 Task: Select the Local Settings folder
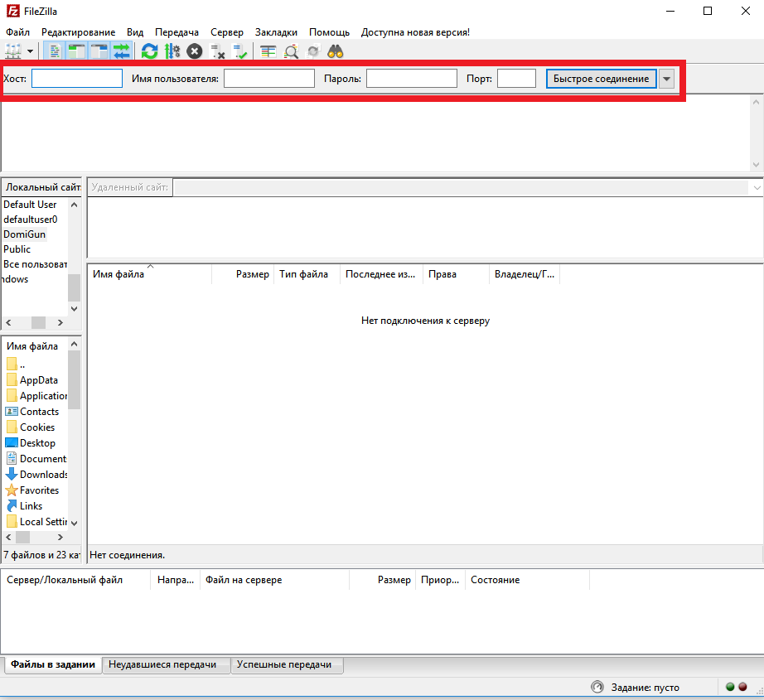point(36,522)
